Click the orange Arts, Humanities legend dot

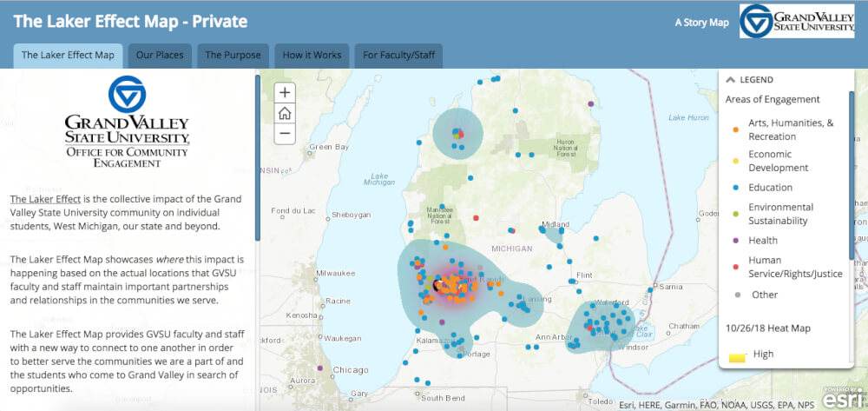[x=735, y=129]
